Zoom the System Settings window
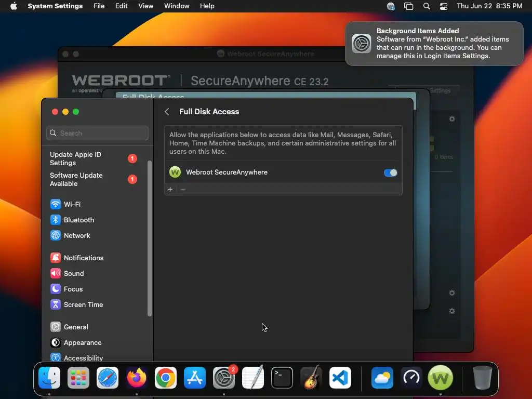 pyautogui.click(x=76, y=112)
